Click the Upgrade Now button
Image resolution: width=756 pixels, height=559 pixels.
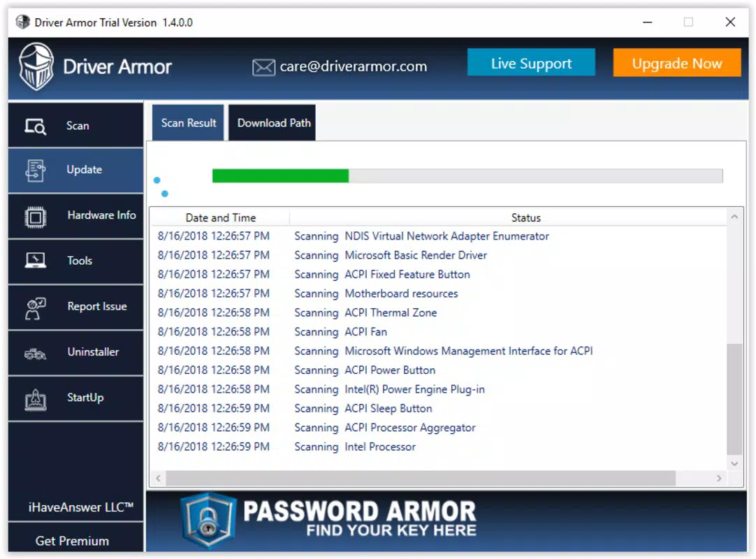(676, 63)
